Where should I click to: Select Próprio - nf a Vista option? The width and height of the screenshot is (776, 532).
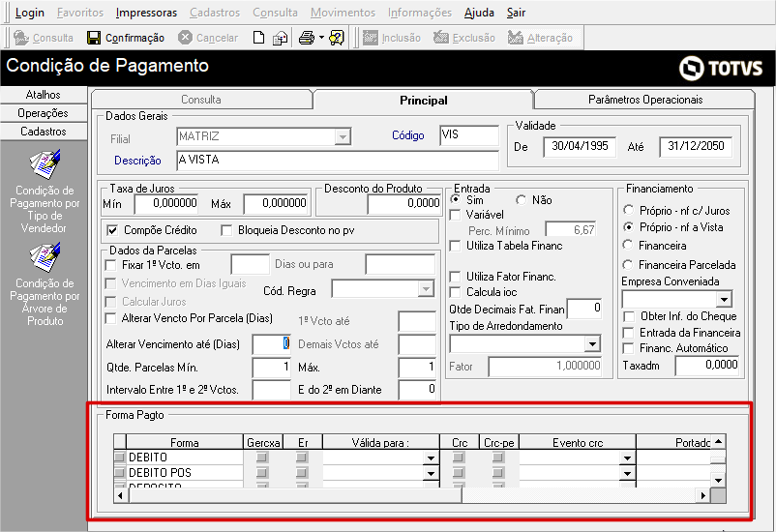tap(629, 226)
